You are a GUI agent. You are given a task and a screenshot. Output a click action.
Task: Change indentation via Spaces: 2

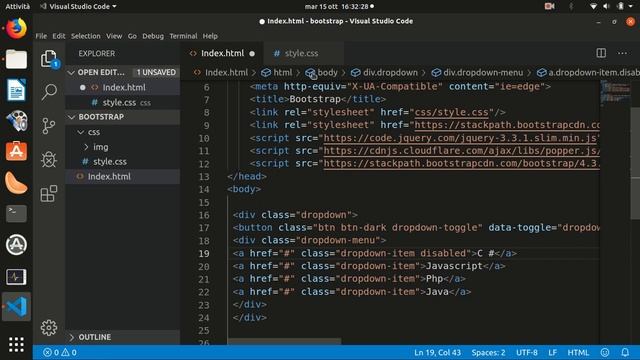click(488, 352)
